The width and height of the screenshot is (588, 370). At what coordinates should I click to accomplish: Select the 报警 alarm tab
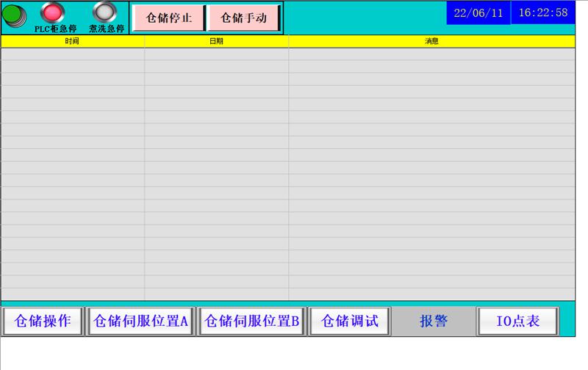click(x=433, y=322)
